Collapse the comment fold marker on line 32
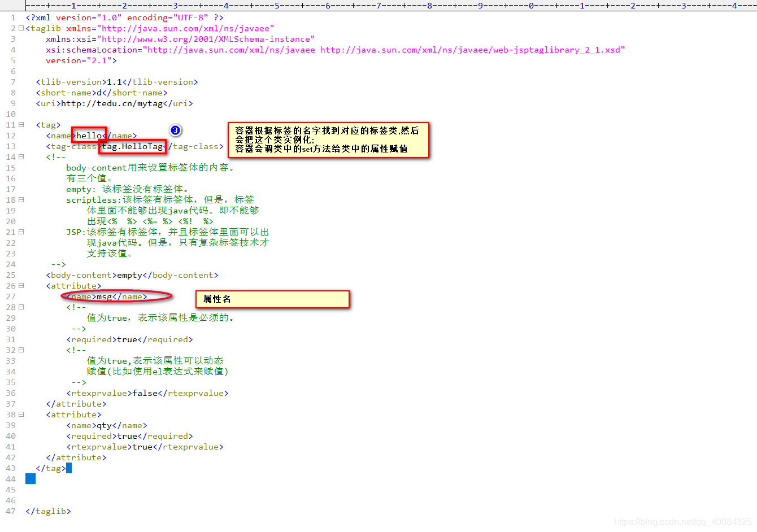This screenshot has height=532, width=757. pos(21,350)
